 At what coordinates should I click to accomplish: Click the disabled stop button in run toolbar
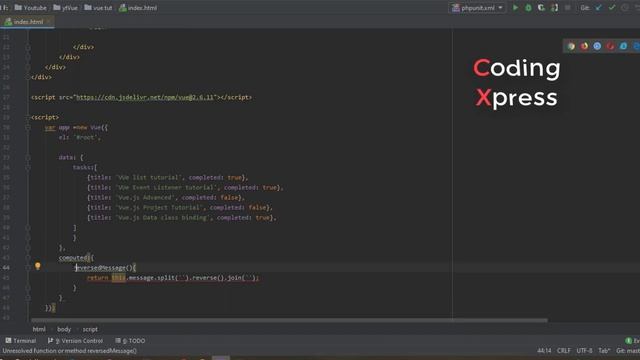point(567,8)
